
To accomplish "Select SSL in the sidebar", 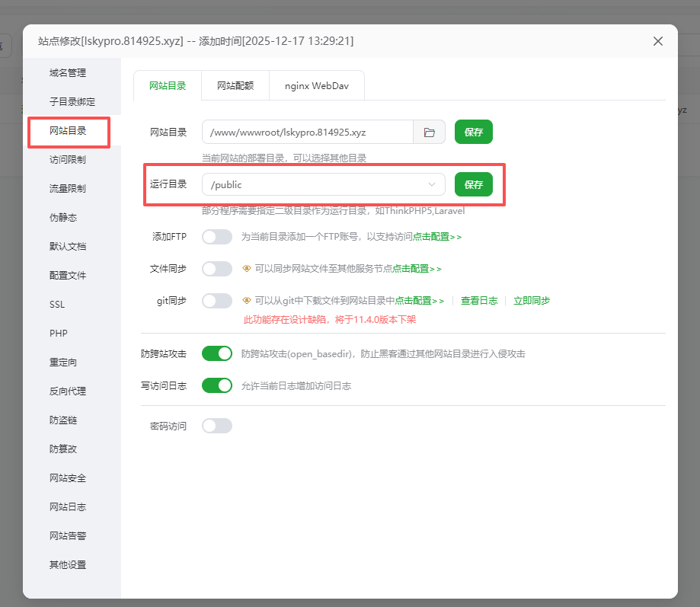I will point(57,304).
